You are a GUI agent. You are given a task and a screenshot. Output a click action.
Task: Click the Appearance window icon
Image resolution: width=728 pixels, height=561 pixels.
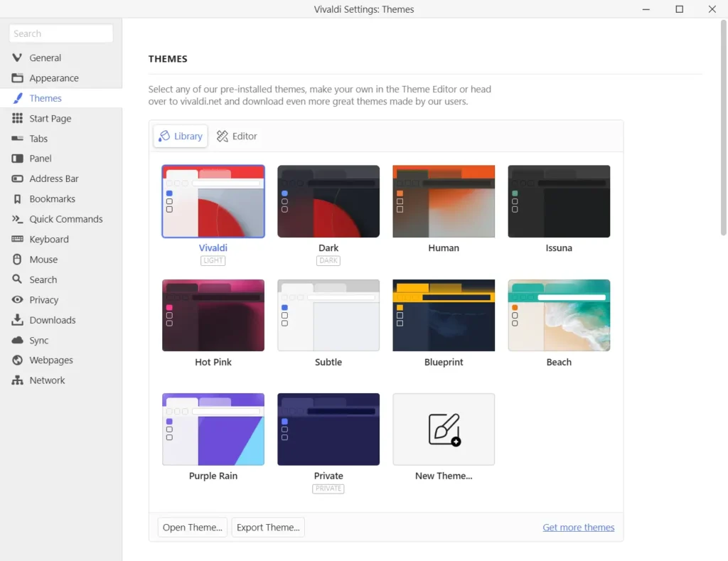coord(17,78)
